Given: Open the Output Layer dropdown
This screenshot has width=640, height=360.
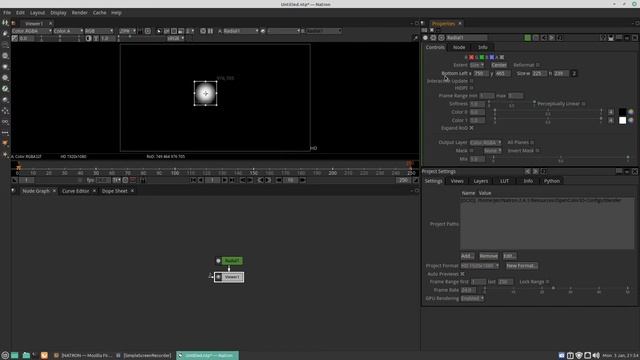Looking at the screenshot, I should [x=485, y=142].
